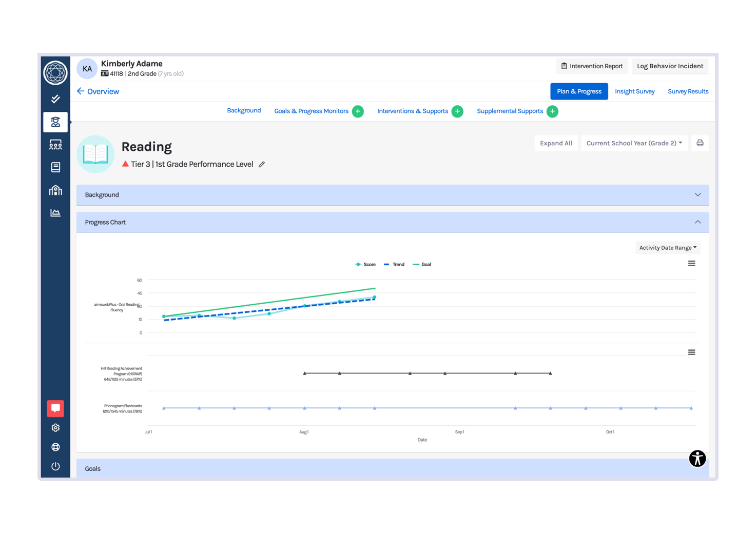This screenshot has width=756, height=534.
Task: Add a new Interventions & Supports entry
Action: click(x=457, y=111)
